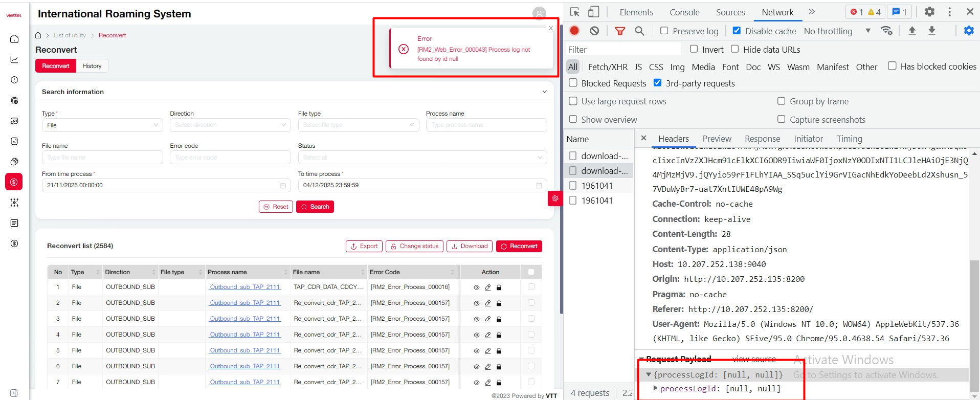980x400 pixels.
Task: Click the DevTools record network log button
Action: point(574,31)
